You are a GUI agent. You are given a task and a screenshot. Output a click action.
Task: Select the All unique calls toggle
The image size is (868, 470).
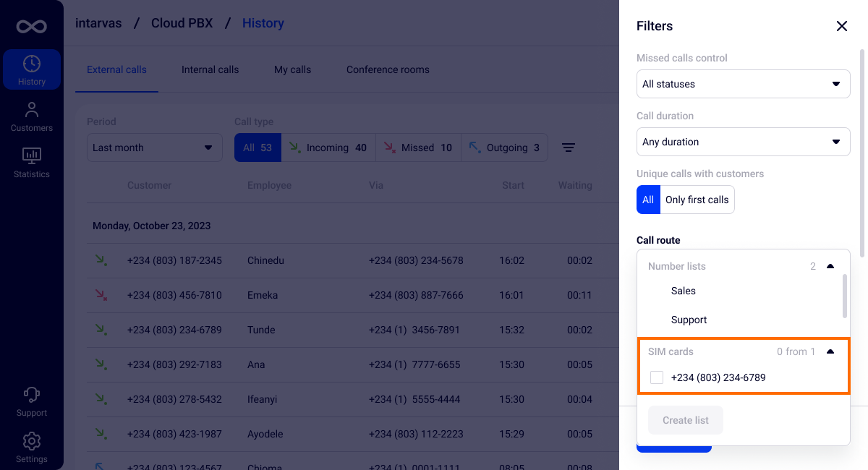(x=648, y=200)
